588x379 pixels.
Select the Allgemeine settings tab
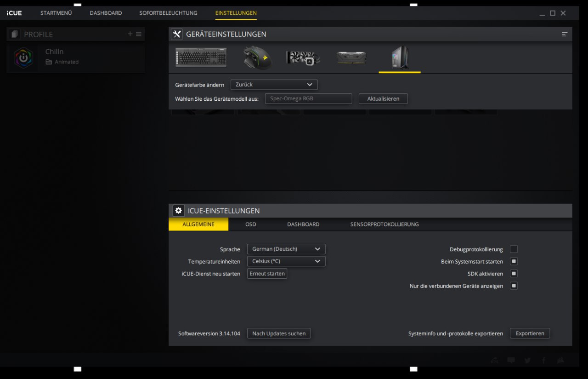198,224
